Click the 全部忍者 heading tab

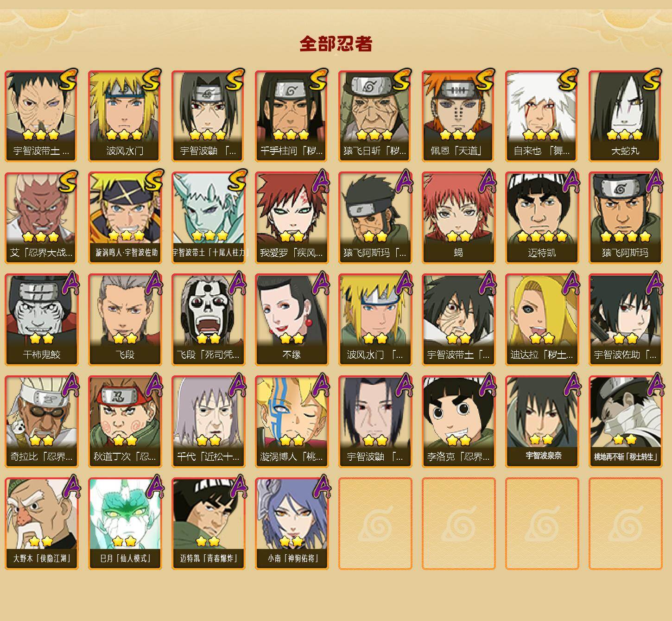[x=336, y=44]
